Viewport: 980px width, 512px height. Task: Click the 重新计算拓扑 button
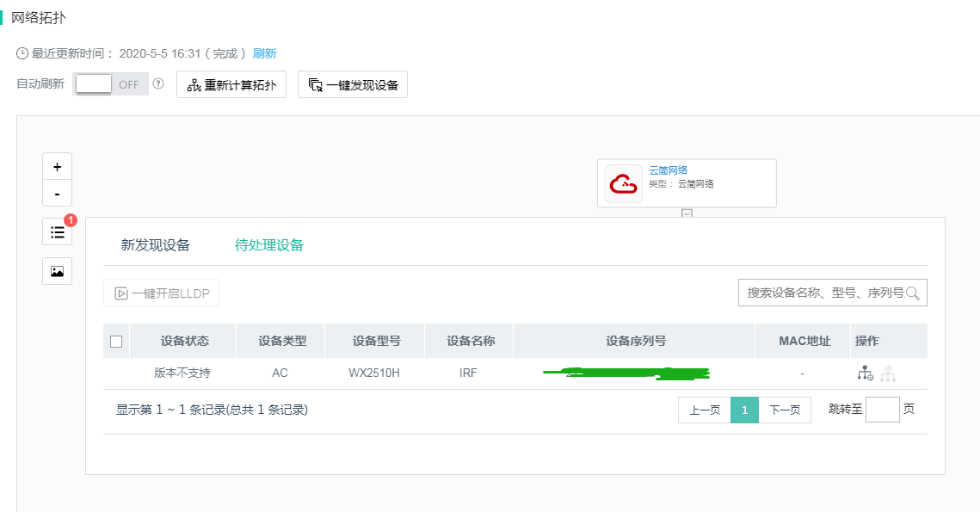231,85
